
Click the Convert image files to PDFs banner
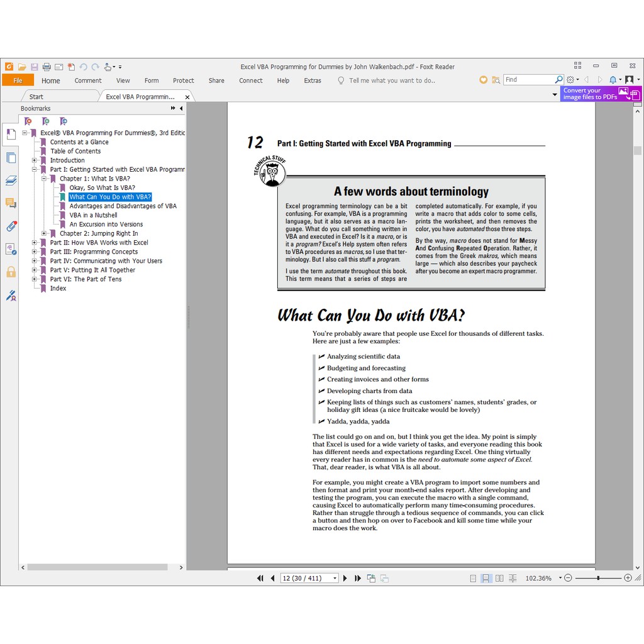click(600, 94)
